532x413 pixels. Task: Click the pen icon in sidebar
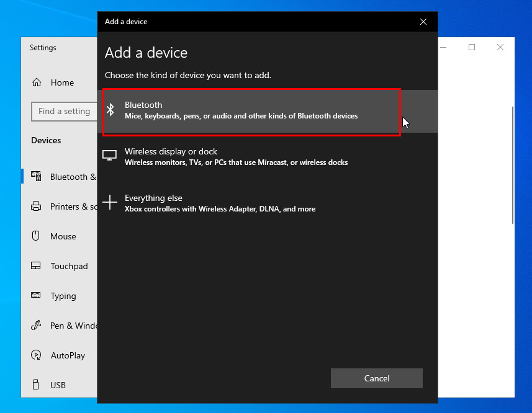tap(36, 325)
